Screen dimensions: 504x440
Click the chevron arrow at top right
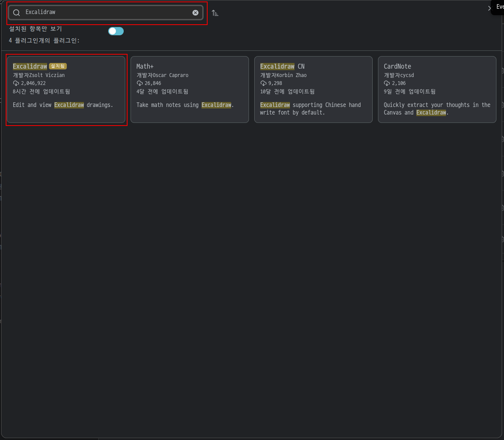(489, 8)
